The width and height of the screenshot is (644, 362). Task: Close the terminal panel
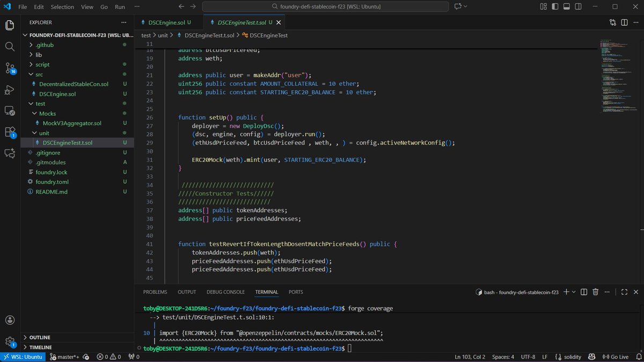pos(635,292)
